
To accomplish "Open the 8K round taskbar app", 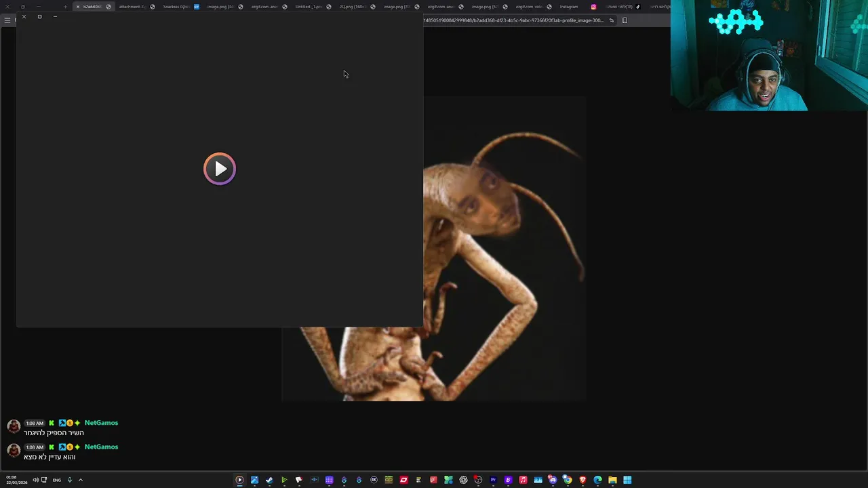I will (x=374, y=480).
